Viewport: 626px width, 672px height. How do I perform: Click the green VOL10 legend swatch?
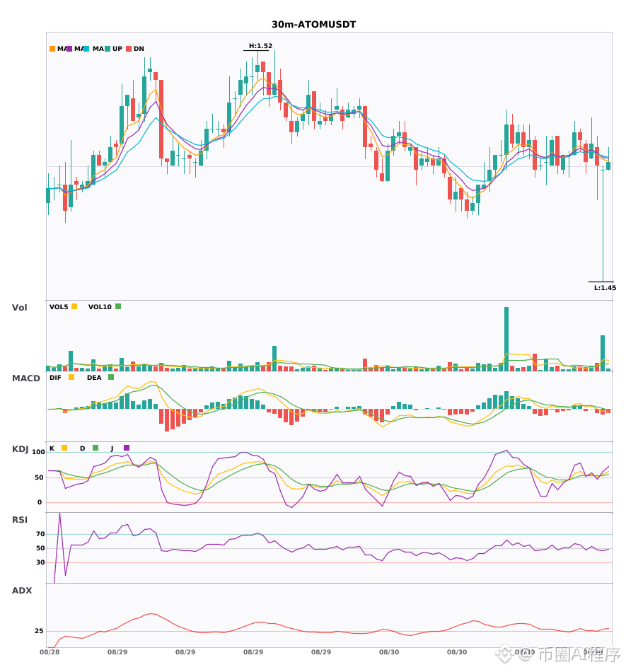click(118, 306)
